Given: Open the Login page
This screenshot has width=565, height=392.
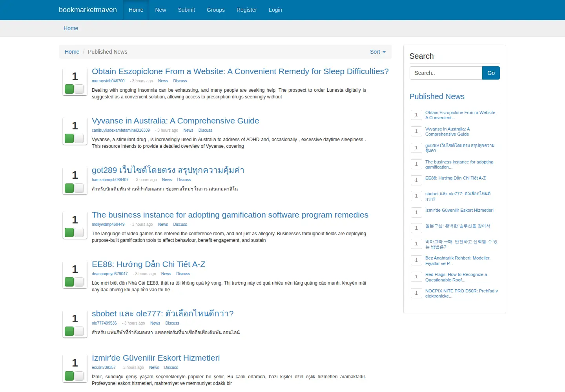Looking at the screenshot, I should (x=275, y=10).
